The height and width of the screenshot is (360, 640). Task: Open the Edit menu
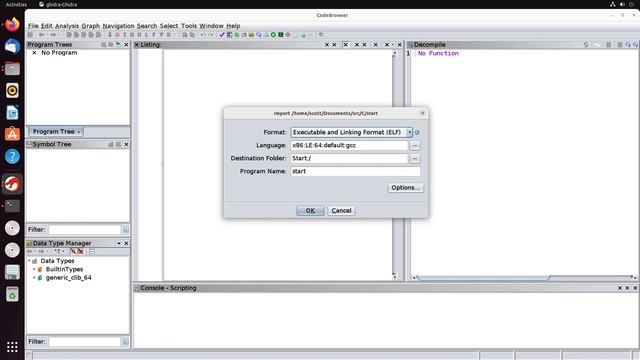tap(47, 26)
